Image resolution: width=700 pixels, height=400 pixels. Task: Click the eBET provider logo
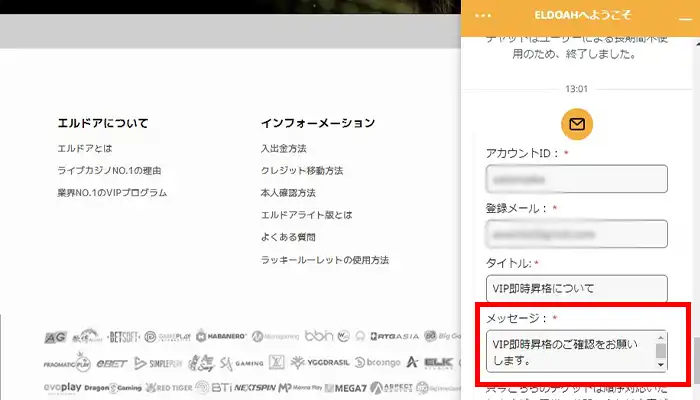112,363
